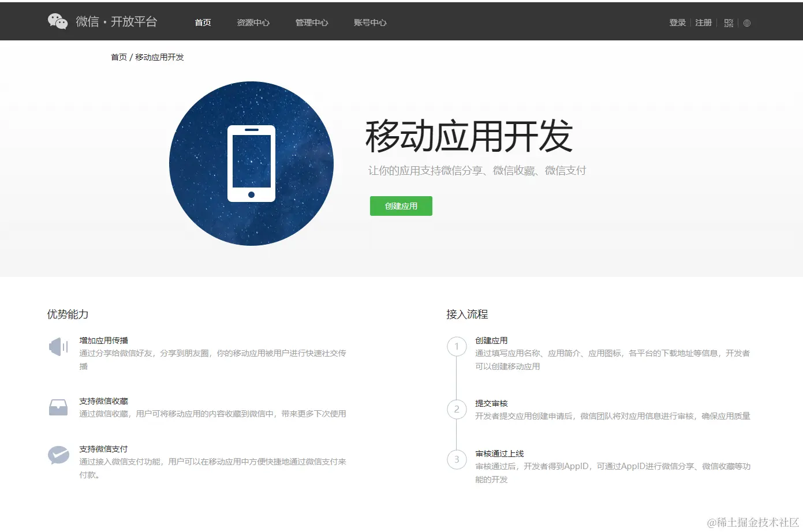Screen dimensions: 803x532
Task: Click description starting 通过分享给微信好友
Action: tap(212, 359)
